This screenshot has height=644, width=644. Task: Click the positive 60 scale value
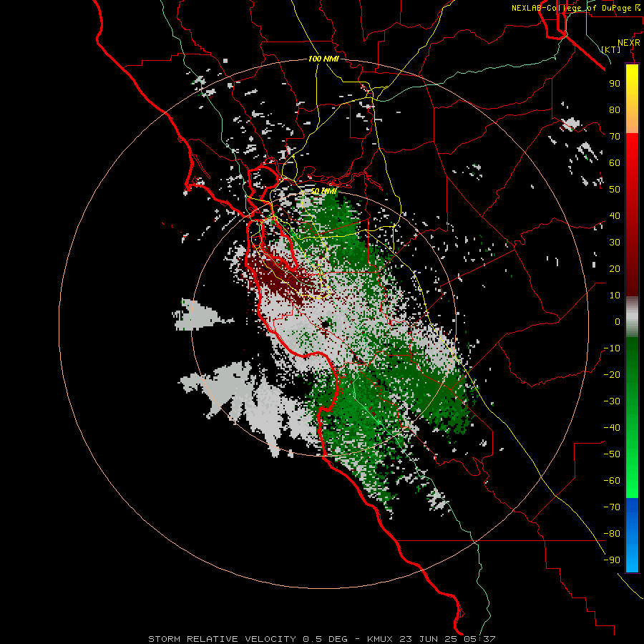pyautogui.click(x=615, y=162)
